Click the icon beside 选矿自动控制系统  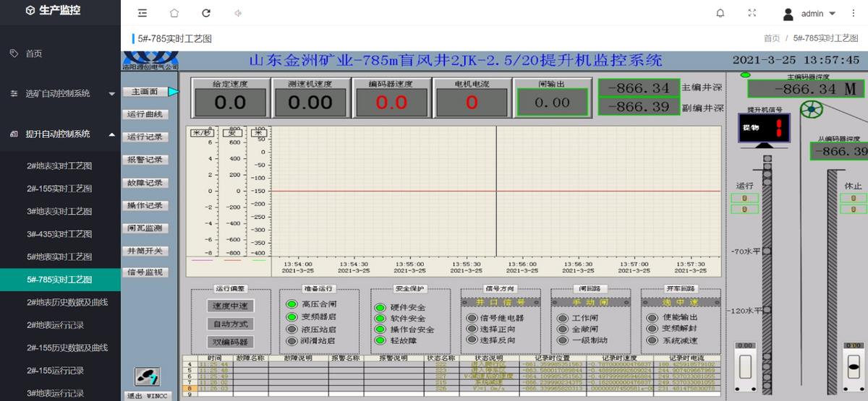(x=14, y=93)
